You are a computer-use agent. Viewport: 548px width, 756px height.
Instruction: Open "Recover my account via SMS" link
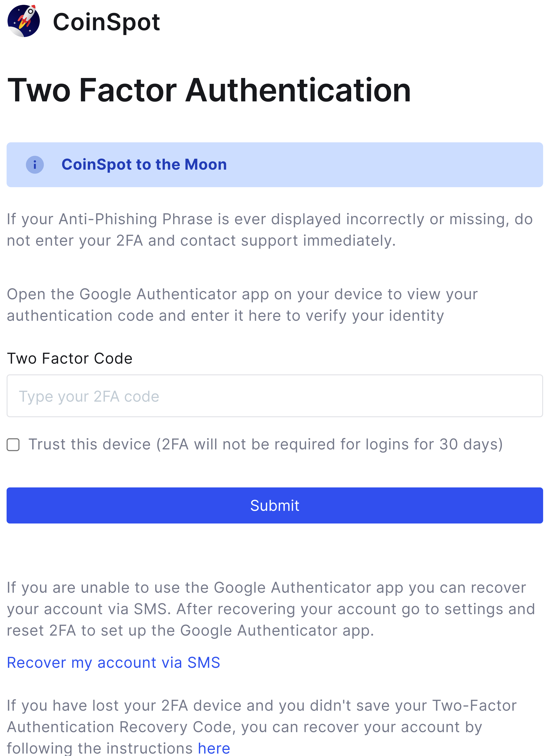pos(113,662)
